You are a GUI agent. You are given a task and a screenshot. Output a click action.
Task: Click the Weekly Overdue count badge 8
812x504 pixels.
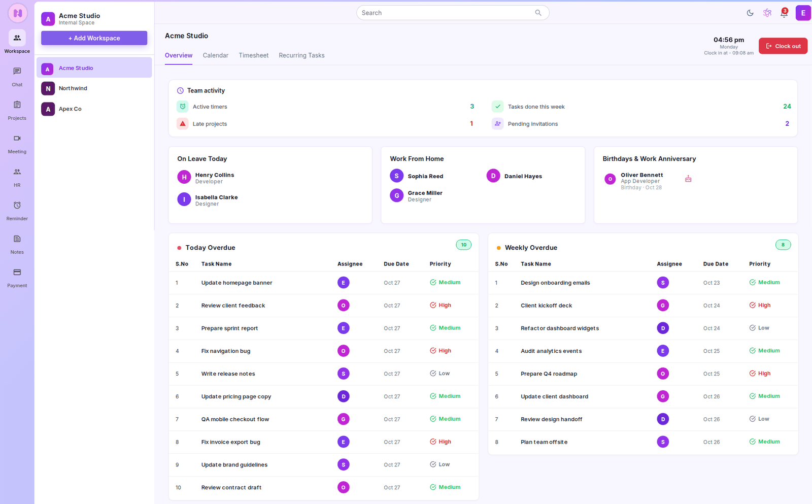(783, 245)
